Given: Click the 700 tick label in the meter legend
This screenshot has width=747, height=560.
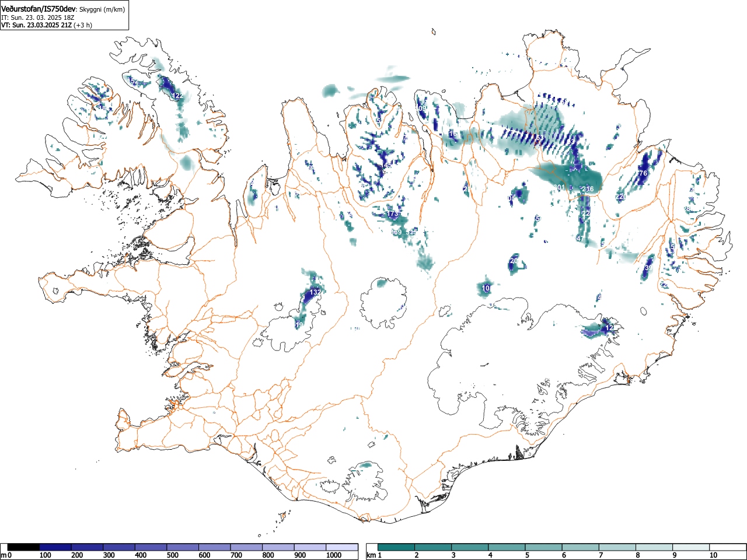Looking at the screenshot, I should (236, 555).
